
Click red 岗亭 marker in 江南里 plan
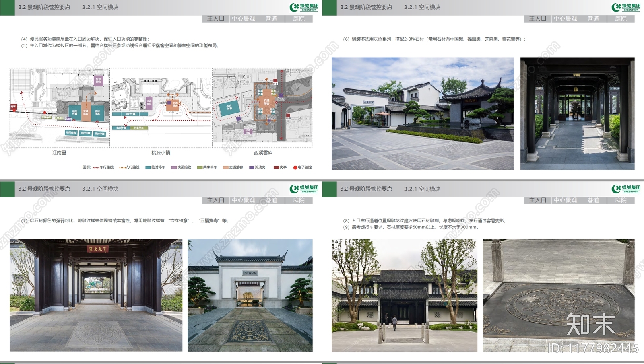click(13, 107)
